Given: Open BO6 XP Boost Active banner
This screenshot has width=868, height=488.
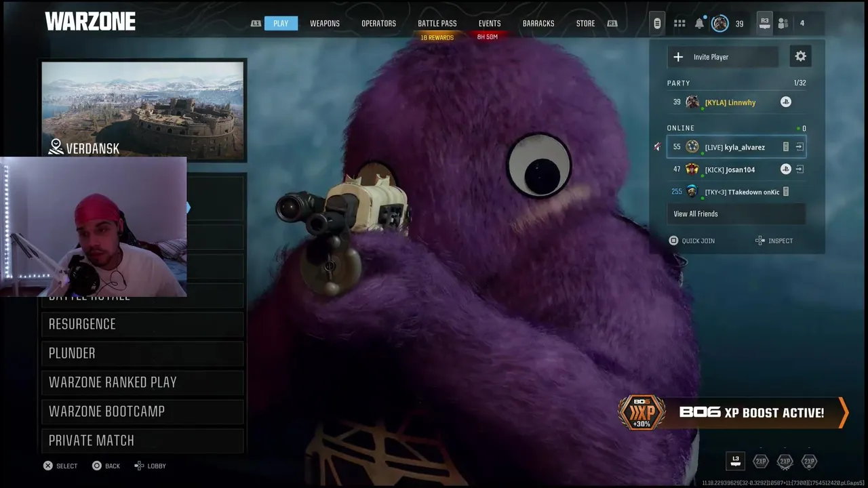Looking at the screenshot, I should pyautogui.click(x=733, y=412).
